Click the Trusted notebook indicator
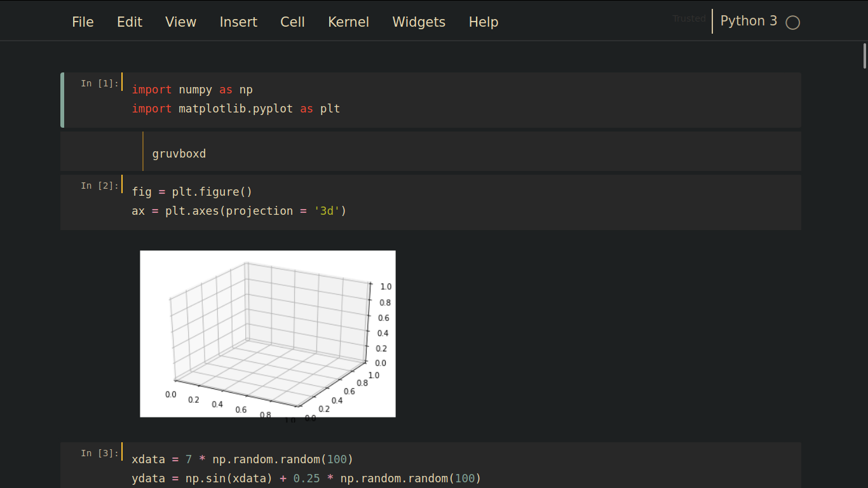The height and width of the screenshot is (488, 868). point(689,18)
